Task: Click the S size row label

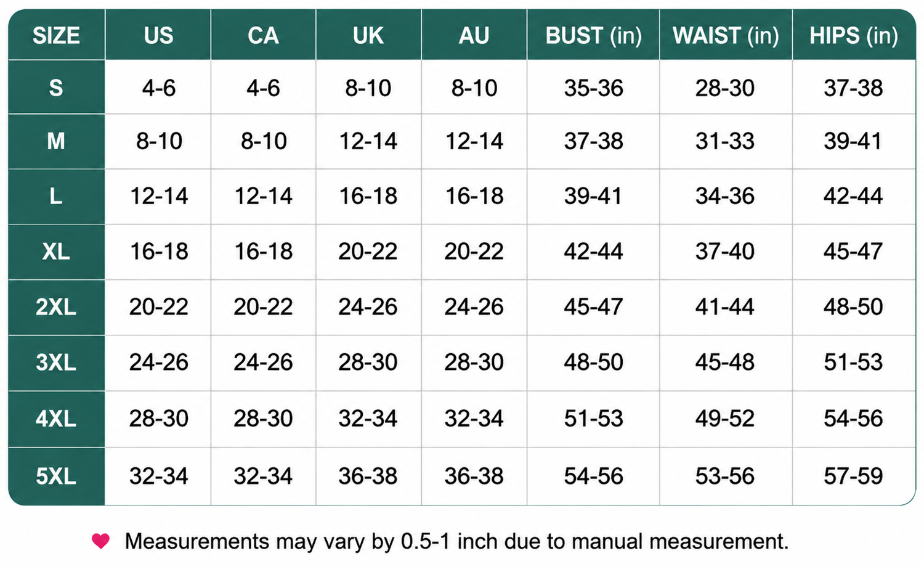Action: [56, 88]
